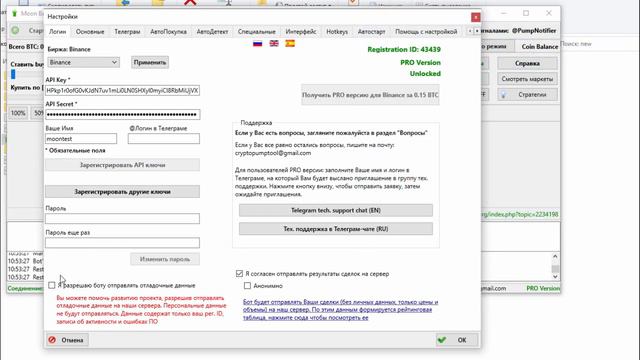The image size is (640, 360).
Task: Open the АвтоДетект tab
Action: (x=212, y=31)
